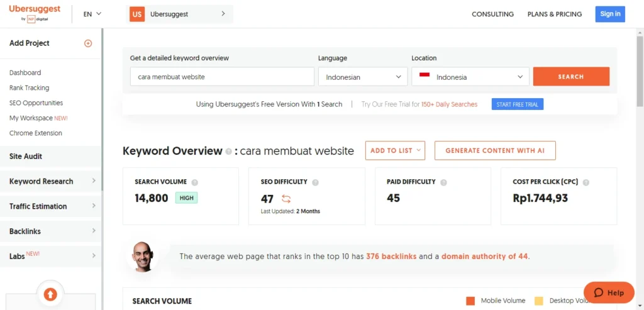Open Consulting page
This screenshot has height=310, width=644.
492,14
